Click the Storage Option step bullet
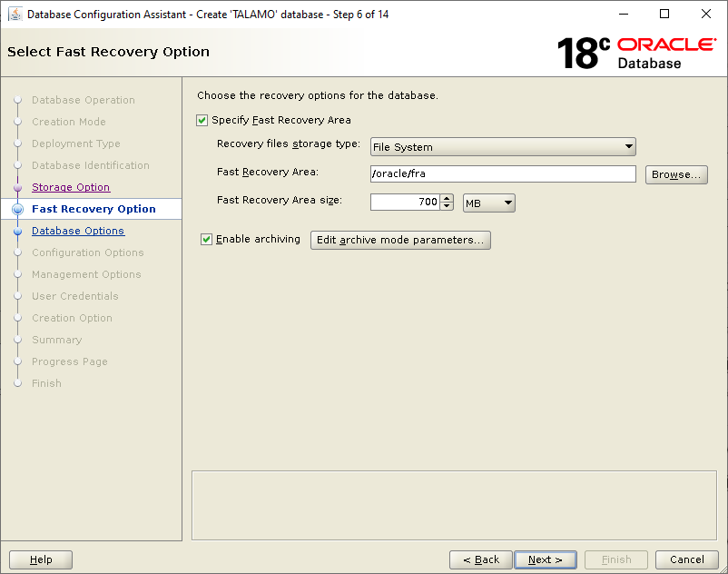 click(17, 188)
